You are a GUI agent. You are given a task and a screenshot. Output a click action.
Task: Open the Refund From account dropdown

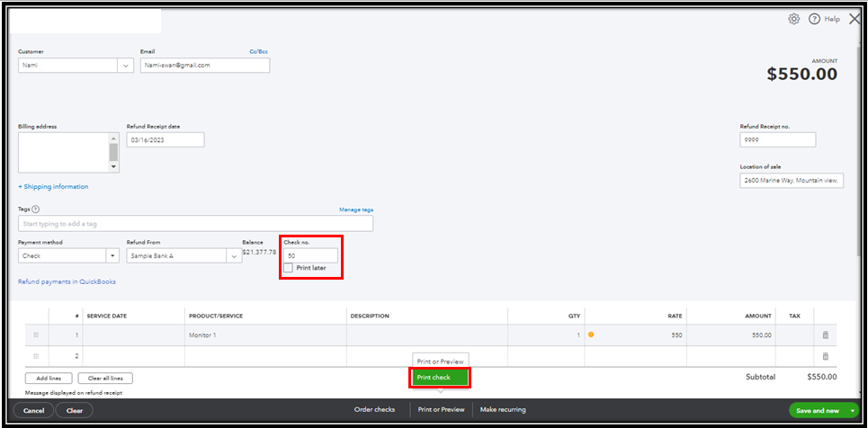(x=234, y=255)
